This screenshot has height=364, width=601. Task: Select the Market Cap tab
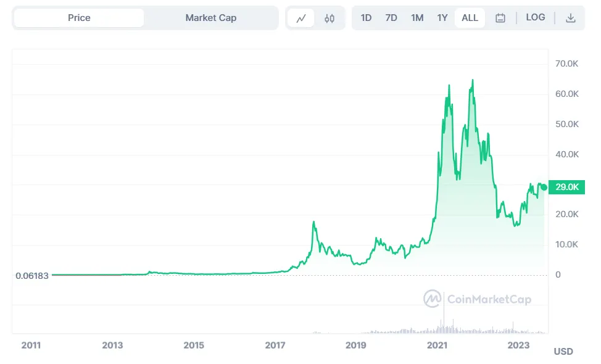tap(210, 18)
